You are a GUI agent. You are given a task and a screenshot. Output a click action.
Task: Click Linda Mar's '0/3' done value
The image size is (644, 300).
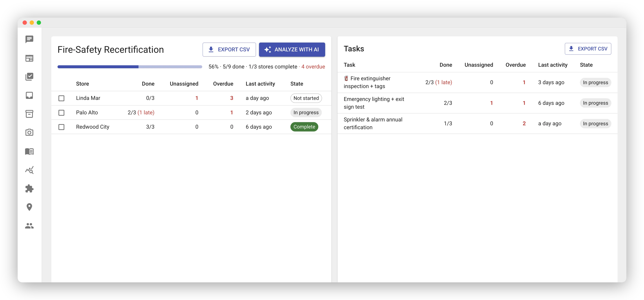150,98
